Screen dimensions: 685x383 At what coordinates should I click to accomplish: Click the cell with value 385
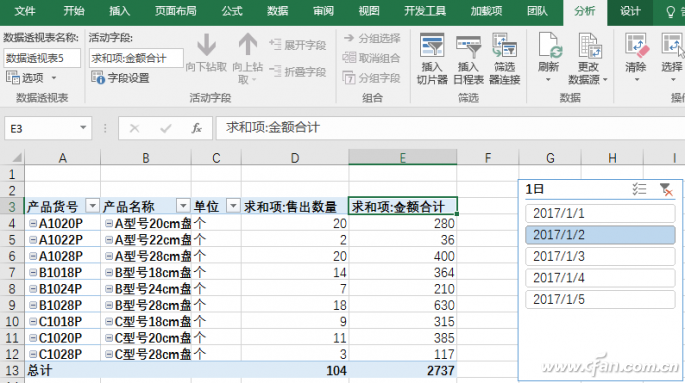pyautogui.click(x=403, y=338)
